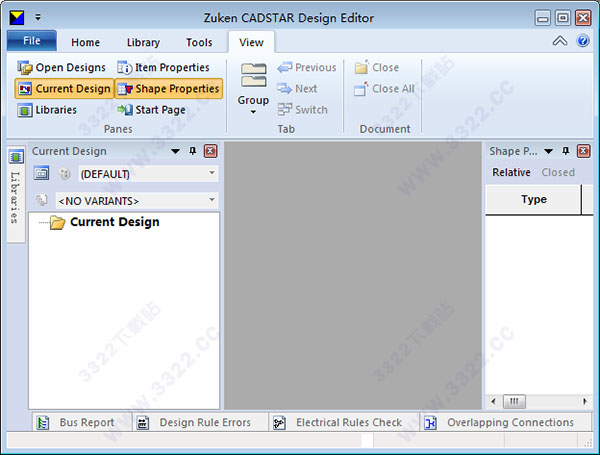Click the Switch tab command
Screen dimensions: 600x455
point(302,110)
